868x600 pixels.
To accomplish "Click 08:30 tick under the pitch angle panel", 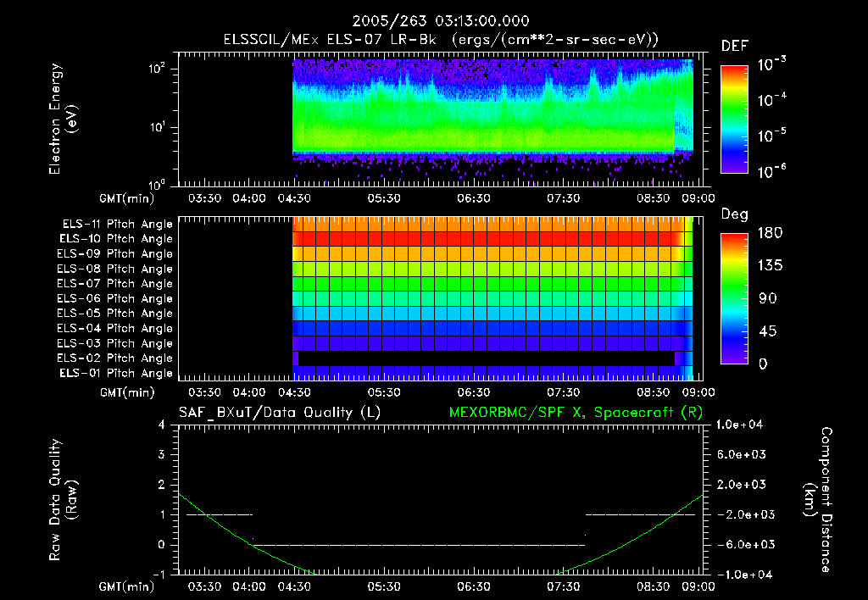I will pyautogui.click(x=654, y=392).
